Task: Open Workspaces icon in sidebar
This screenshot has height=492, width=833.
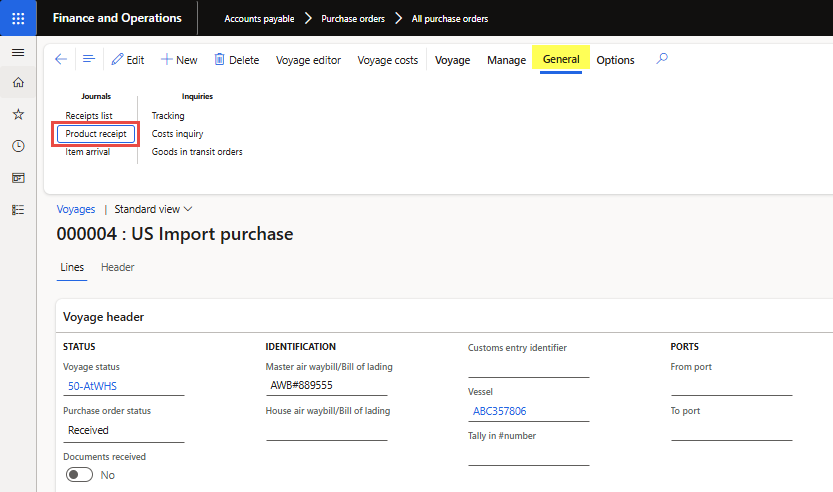Action: click(18, 178)
